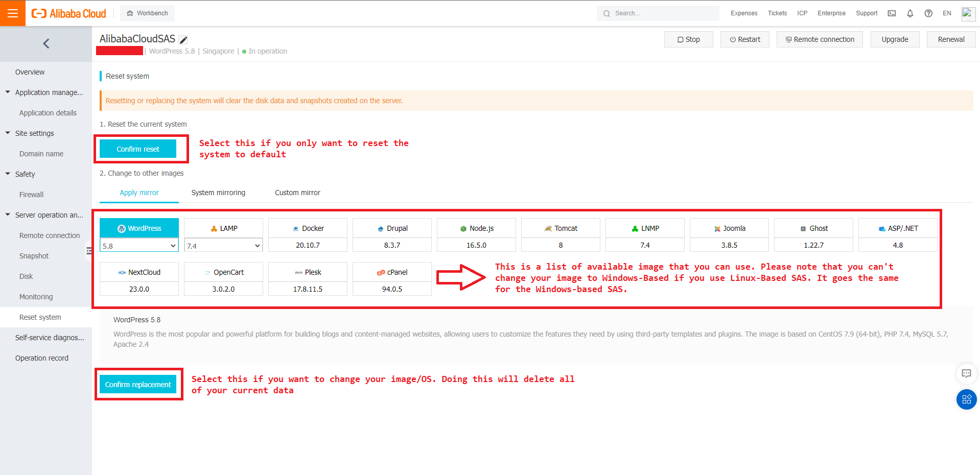Open the Expenses menu
Image resolution: width=980 pixels, height=475 pixels.
(744, 13)
